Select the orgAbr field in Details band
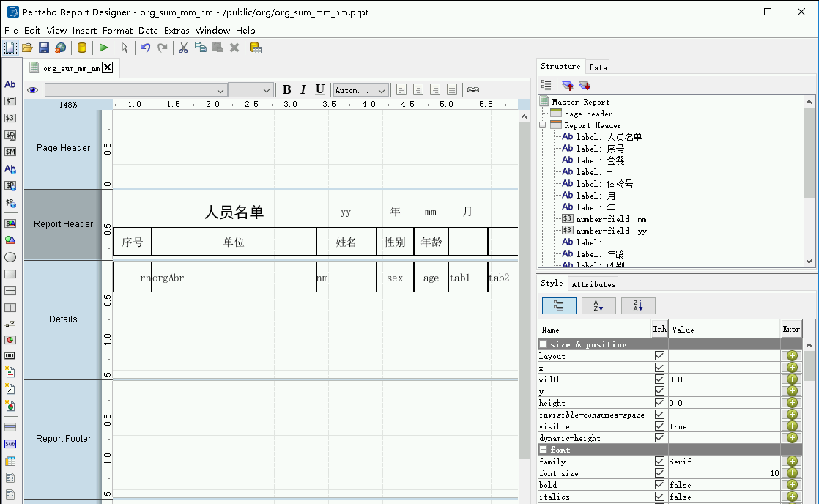Screen dimensions: 819x504 point(234,278)
